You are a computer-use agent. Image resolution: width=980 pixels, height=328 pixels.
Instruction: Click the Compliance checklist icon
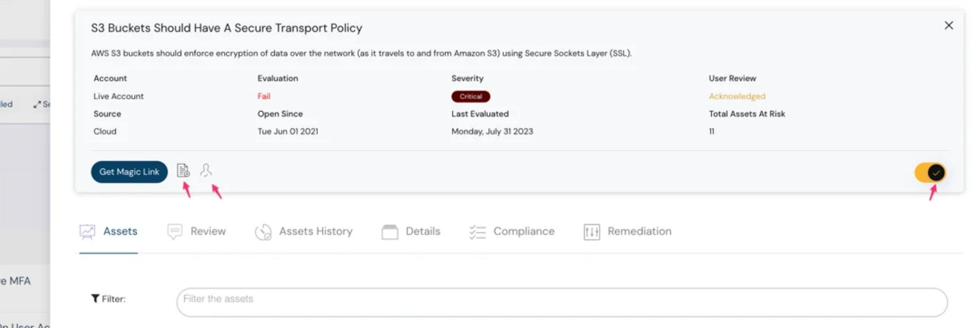(477, 231)
